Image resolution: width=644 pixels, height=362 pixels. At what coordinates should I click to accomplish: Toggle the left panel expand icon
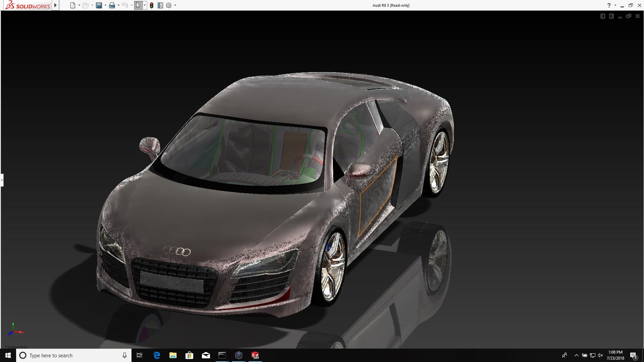click(602, 16)
